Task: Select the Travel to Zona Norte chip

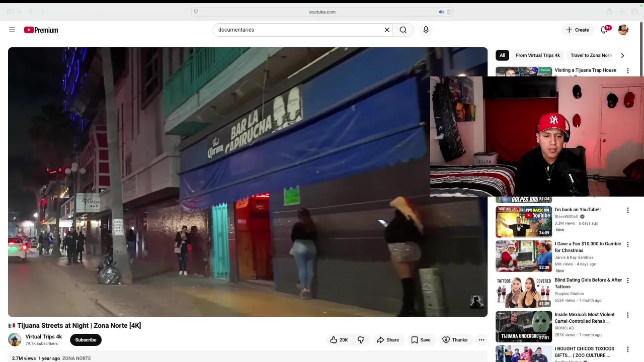Action: coord(591,55)
